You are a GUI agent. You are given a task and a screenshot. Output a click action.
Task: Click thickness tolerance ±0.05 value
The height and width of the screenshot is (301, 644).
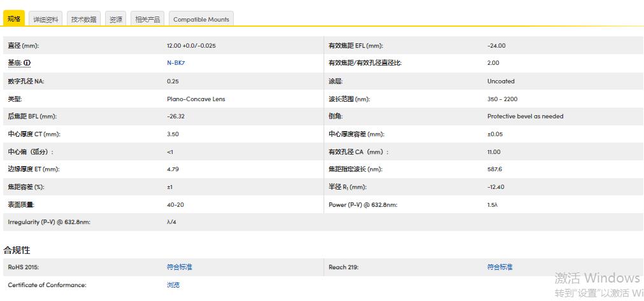495,134
